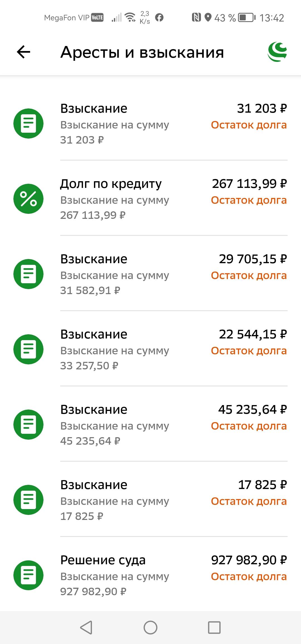Click Остаток долга under 927 982,90 ₽
This screenshot has height=644, width=301.
(x=249, y=576)
